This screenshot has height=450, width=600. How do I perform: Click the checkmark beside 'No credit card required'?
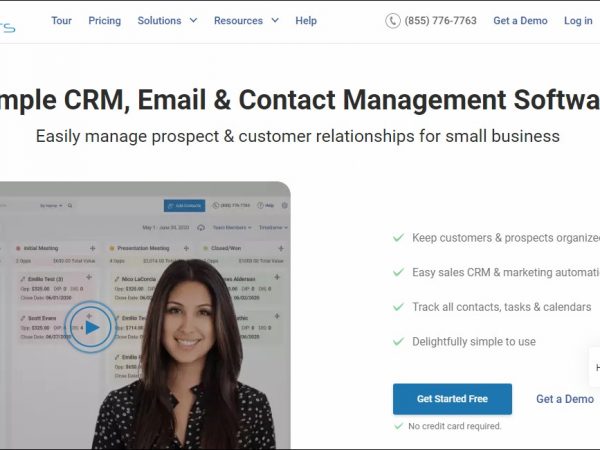(x=398, y=426)
